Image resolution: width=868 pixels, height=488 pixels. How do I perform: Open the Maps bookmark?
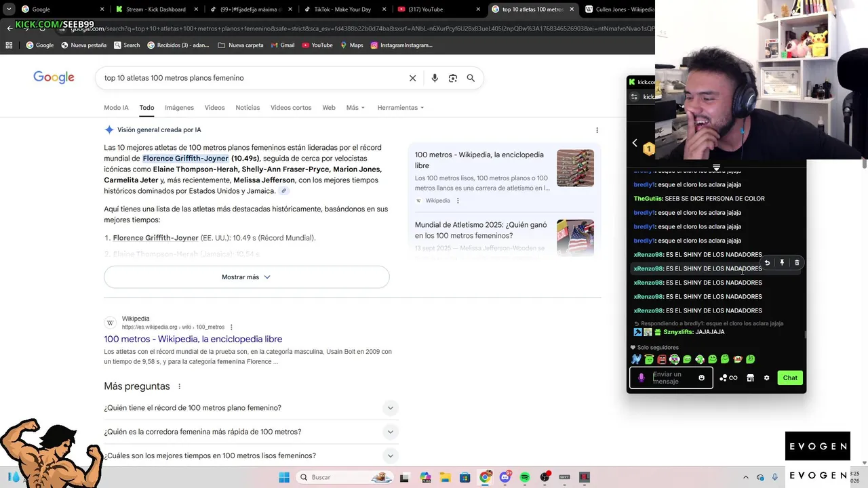(x=351, y=45)
